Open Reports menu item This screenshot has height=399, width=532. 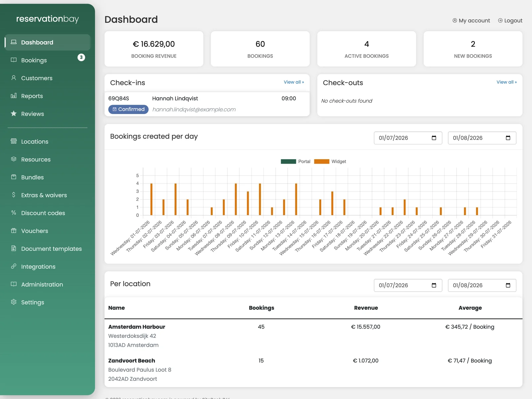click(48, 96)
